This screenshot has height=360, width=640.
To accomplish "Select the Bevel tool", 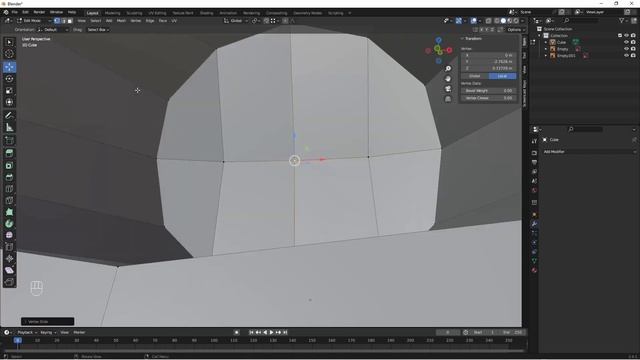I will pos(9,177).
